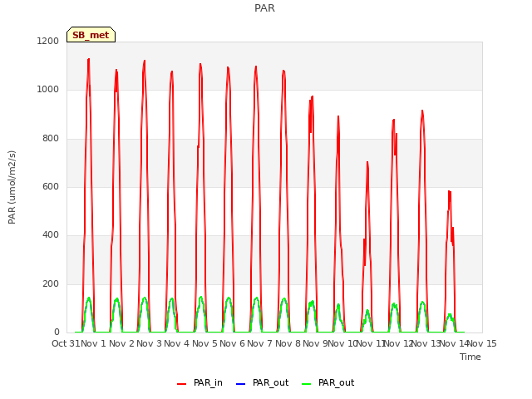Click the 600 y-axis tick label
This screenshot has height=399, width=532.
coord(51,186)
